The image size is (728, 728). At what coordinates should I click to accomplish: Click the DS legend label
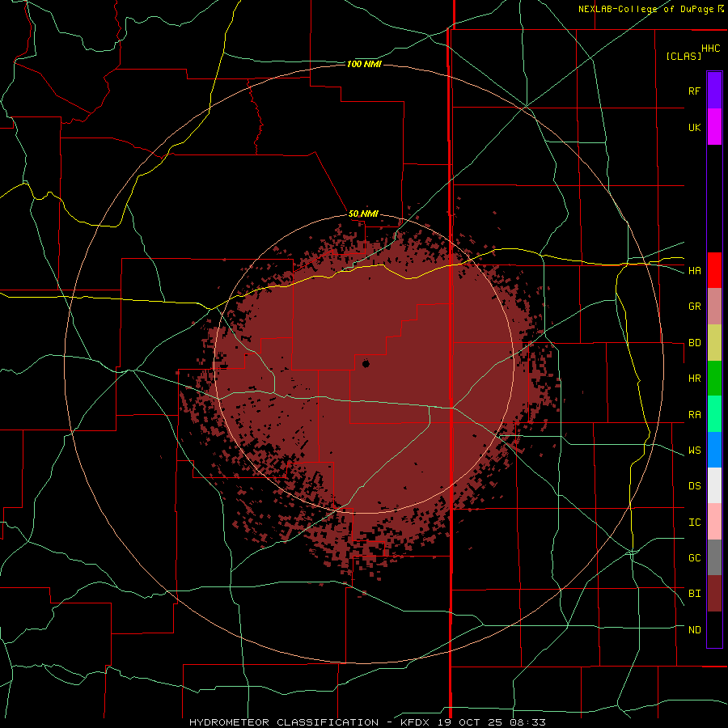pos(694,486)
